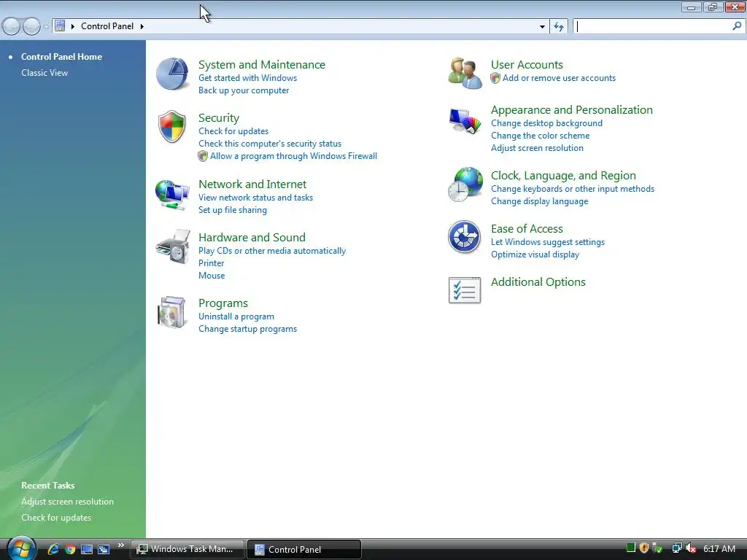
Task: Click the Hardware and Sound printer icon
Action: point(172,246)
